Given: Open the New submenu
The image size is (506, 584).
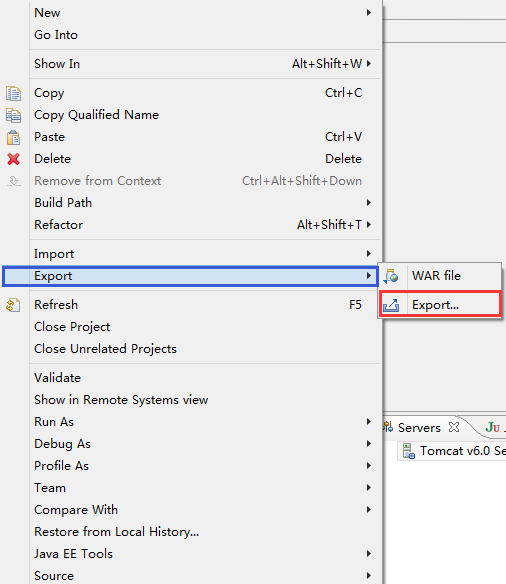Looking at the screenshot, I should tap(205, 13).
